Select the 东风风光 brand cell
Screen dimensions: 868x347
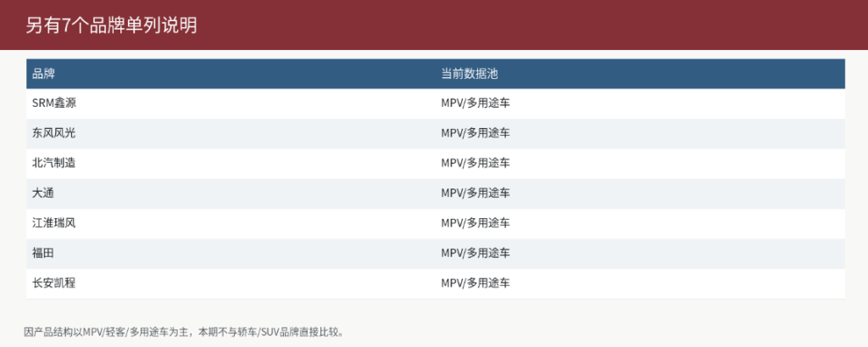point(231,133)
